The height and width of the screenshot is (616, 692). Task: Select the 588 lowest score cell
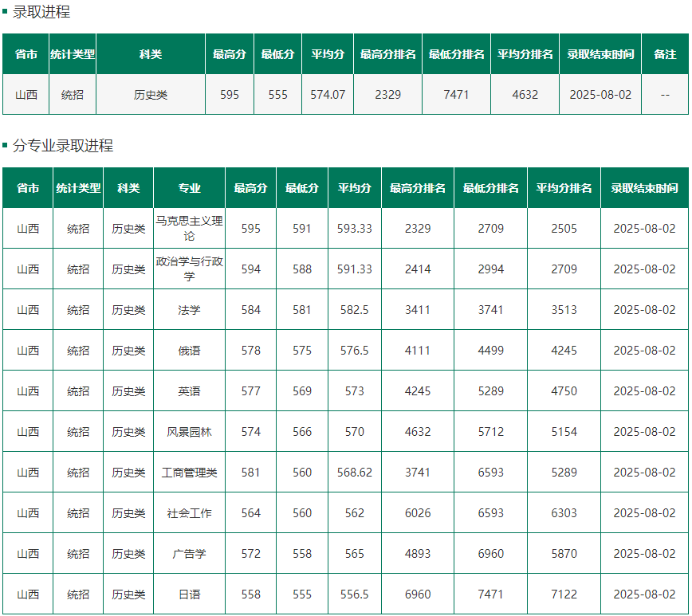click(x=302, y=269)
